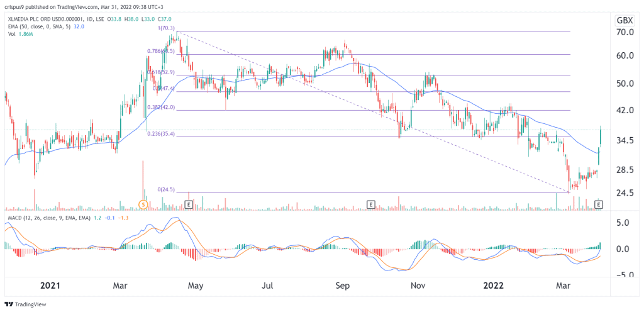
Task: Click the Vol 1.86M legend entry
Action: 19,35
